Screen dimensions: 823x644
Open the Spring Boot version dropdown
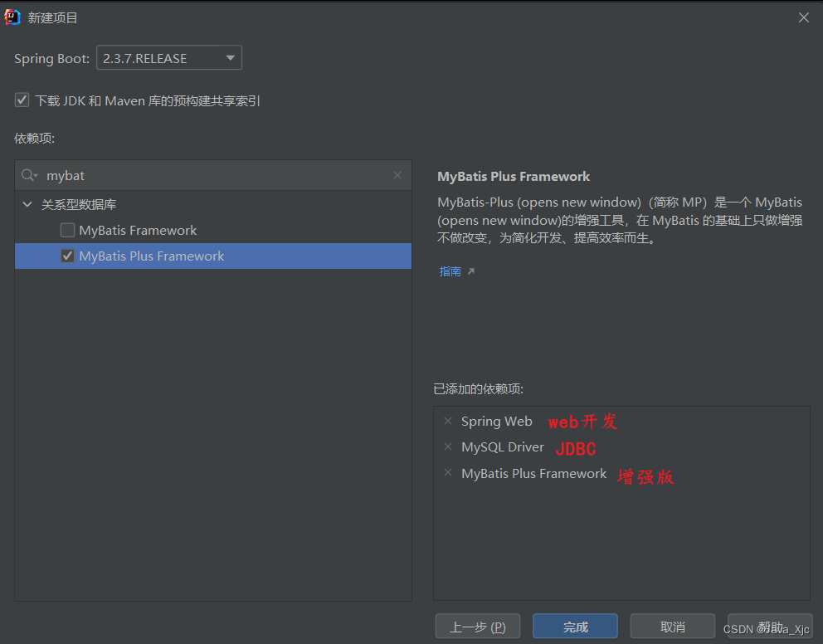[169, 58]
